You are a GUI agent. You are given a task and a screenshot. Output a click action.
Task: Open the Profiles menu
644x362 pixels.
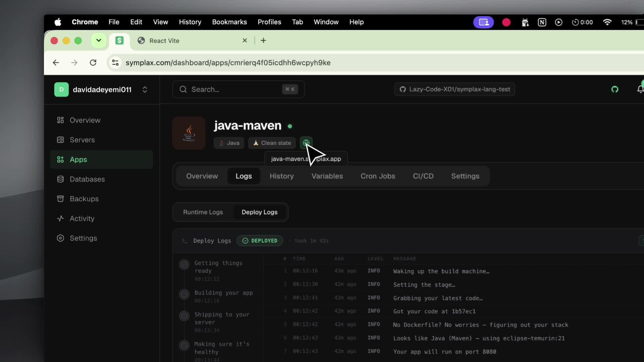point(269,22)
